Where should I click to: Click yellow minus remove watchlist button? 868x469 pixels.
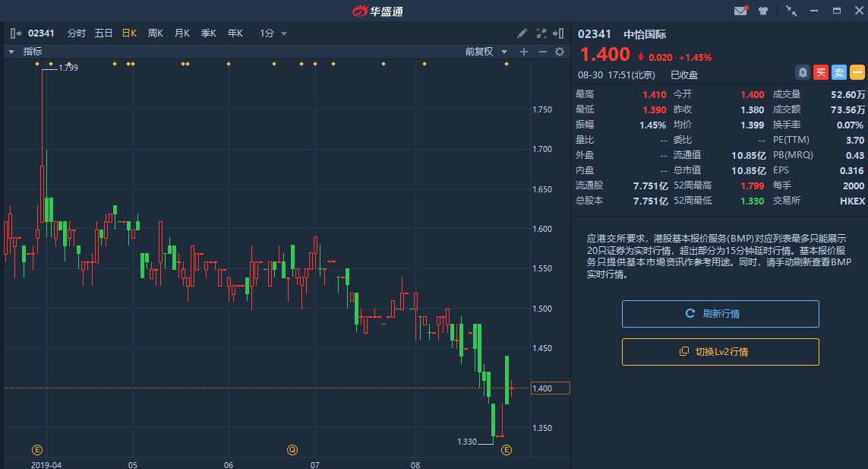[857, 72]
